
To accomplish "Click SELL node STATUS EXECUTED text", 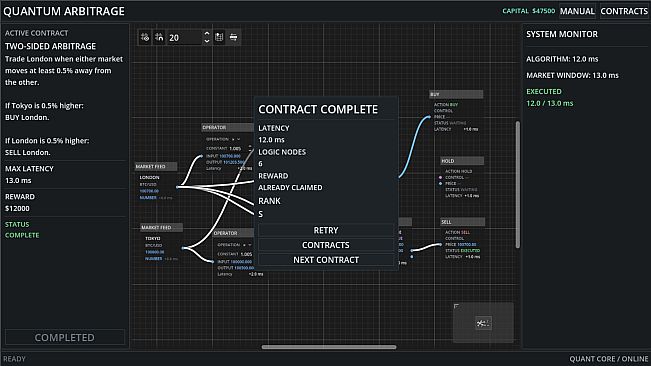I will click(463, 251).
